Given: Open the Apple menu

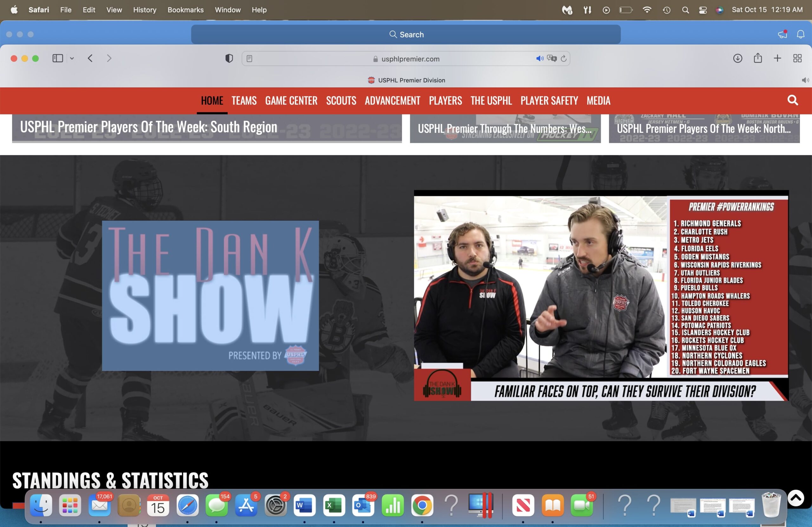Looking at the screenshot, I should (x=14, y=10).
